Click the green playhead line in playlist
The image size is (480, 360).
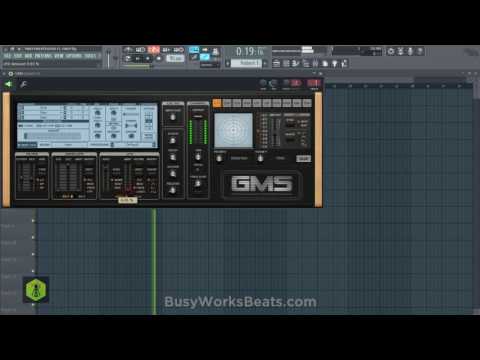(154, 262)
